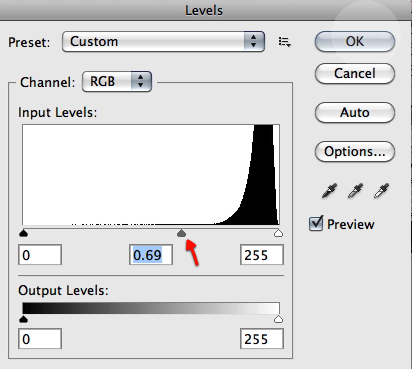Click the output black slider triangle
Image resolution: width=412 pixels, height=369 pixels.
click(23, 319)
